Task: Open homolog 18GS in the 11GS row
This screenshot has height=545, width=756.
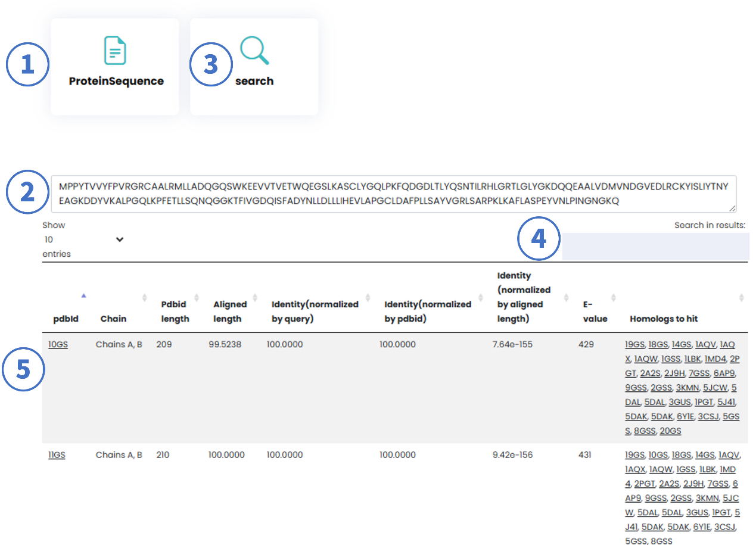Action: tap(682, 455)
